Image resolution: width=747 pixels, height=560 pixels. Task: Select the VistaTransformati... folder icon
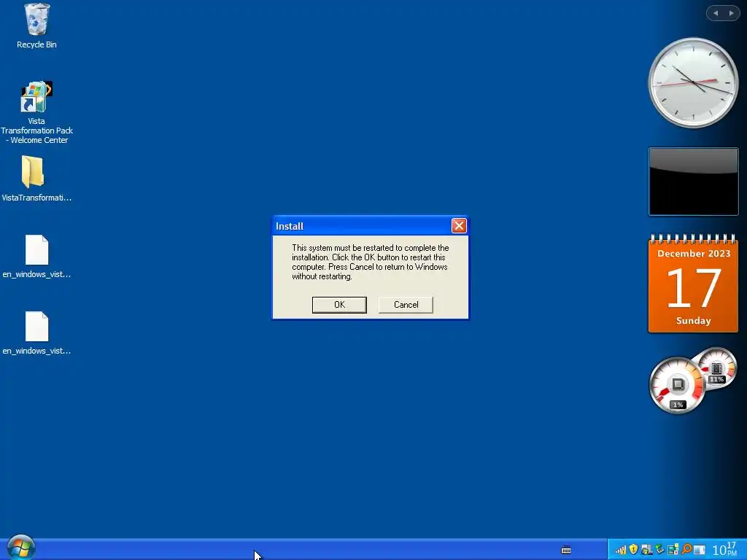[x=36, y=179]
